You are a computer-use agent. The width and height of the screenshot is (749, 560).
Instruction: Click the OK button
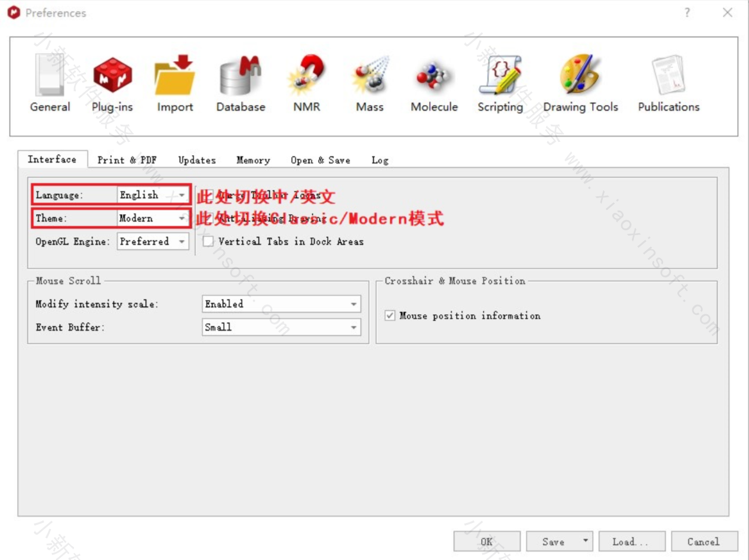pos(486,542)
